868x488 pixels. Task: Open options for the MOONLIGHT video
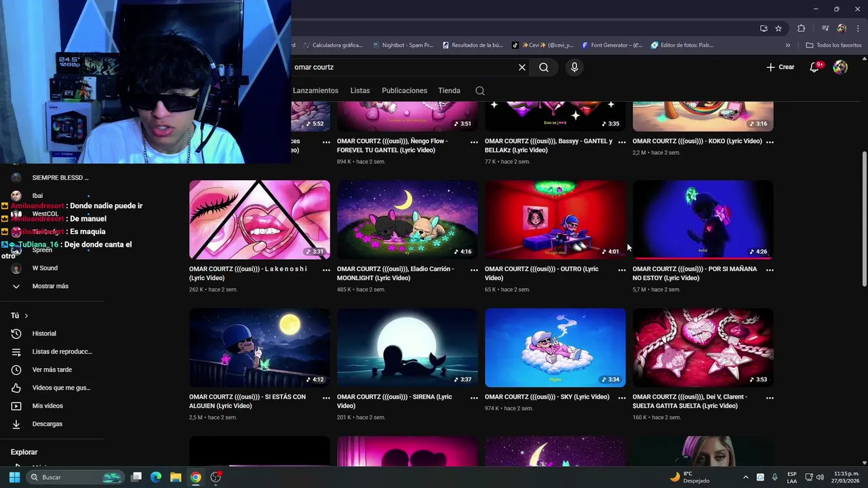[x=474, y=270]
